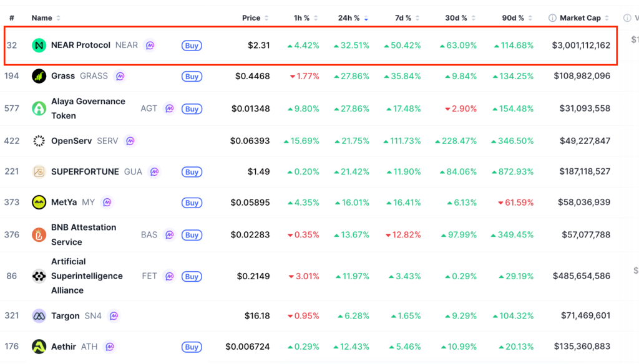Viewport: 639px width, 364px height.
Task: Open the MetYa name link
Action: 64,203
